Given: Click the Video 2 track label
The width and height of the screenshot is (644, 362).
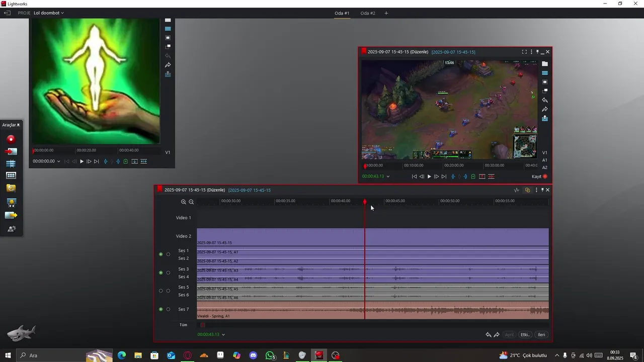Looking at the screenshot, I should click(x=183, y=236).
